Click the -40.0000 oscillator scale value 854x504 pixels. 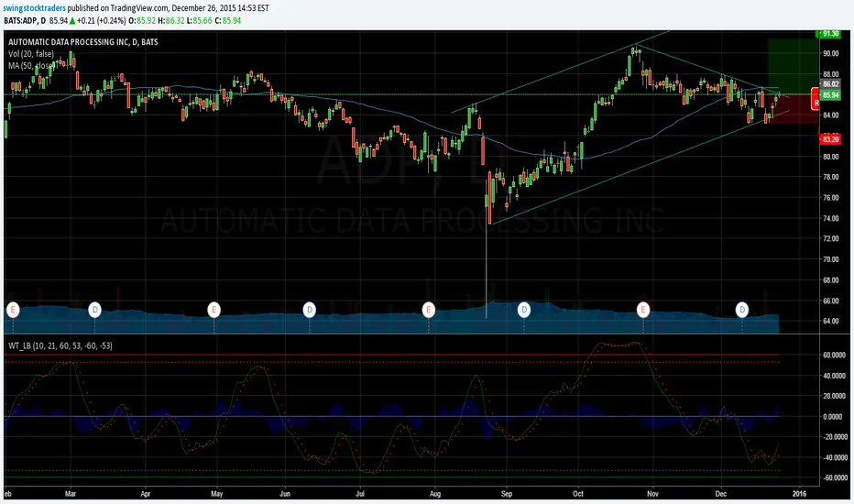click(x=834, y=457)
